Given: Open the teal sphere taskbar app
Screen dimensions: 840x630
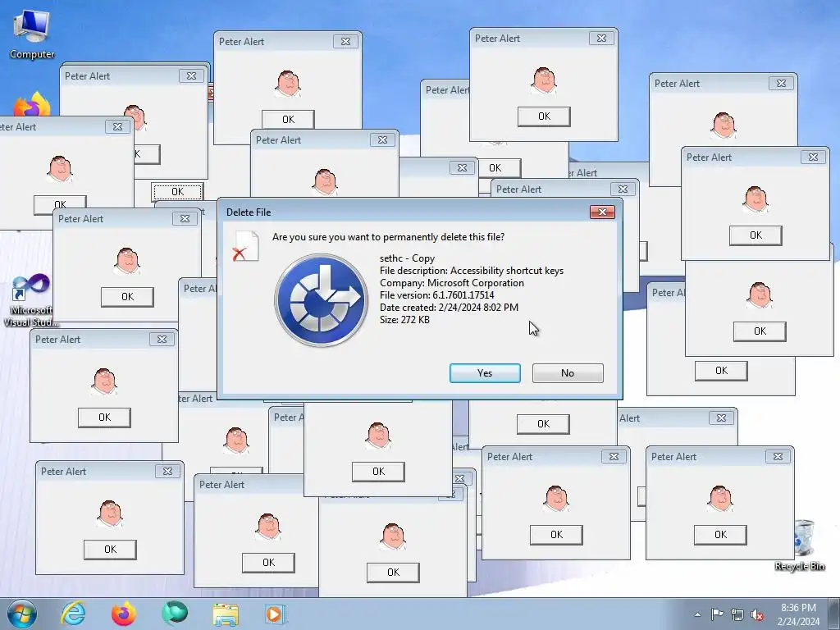Looking at the screenshot, I should pos(175,614).
